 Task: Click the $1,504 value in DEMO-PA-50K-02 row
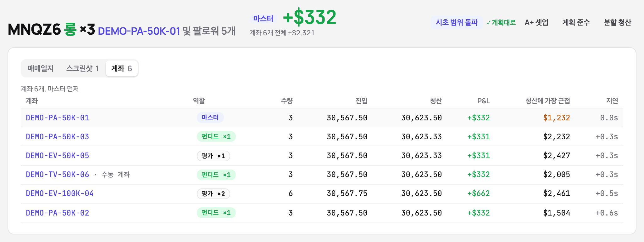[x=557, y=213]
